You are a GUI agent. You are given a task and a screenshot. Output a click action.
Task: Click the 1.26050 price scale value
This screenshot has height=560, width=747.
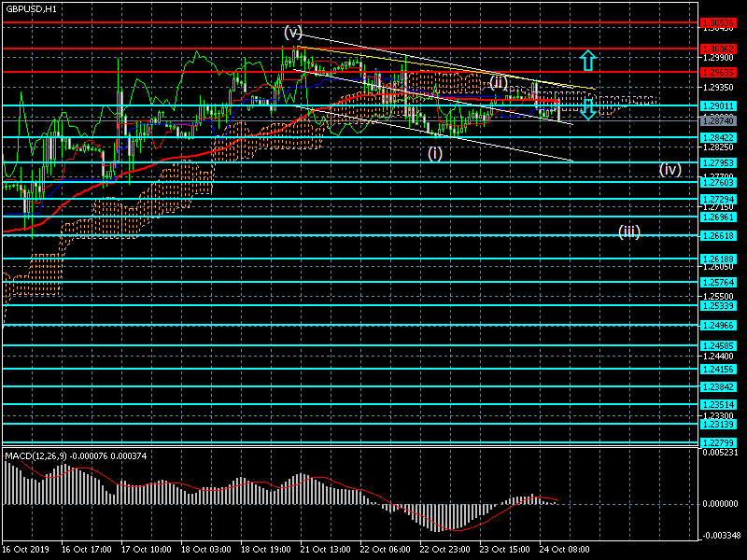click(718, 267)
